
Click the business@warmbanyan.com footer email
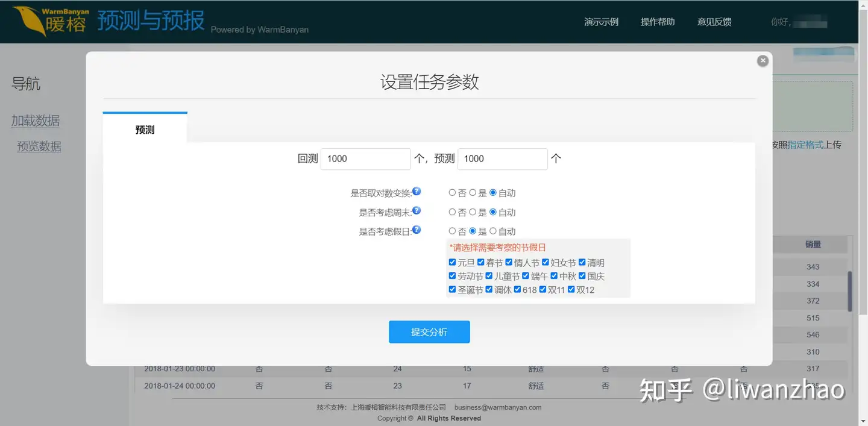click(x=498, y=407)
